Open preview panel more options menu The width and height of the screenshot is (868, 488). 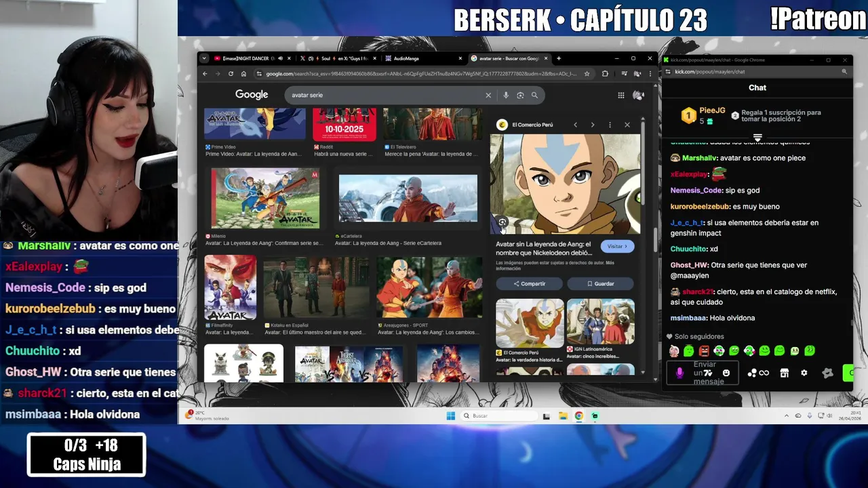610,125
